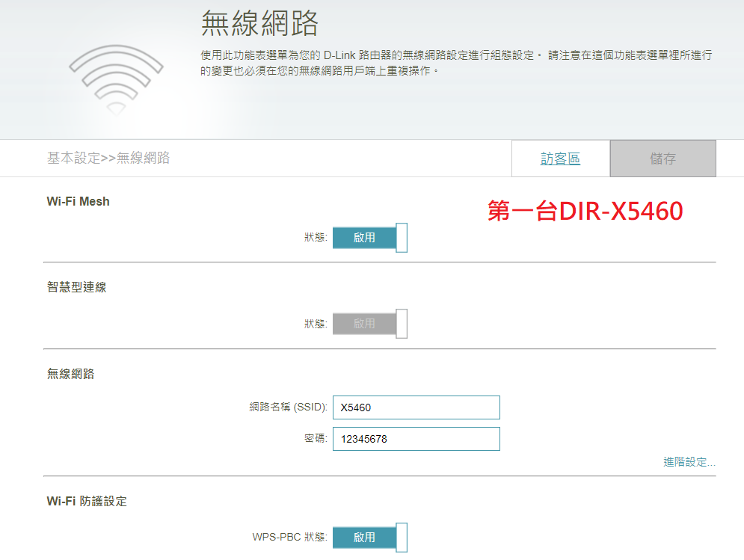Click the D-Link router description paragraph
The width and height of the screenshot is (744, 560).
coord(456,63)
